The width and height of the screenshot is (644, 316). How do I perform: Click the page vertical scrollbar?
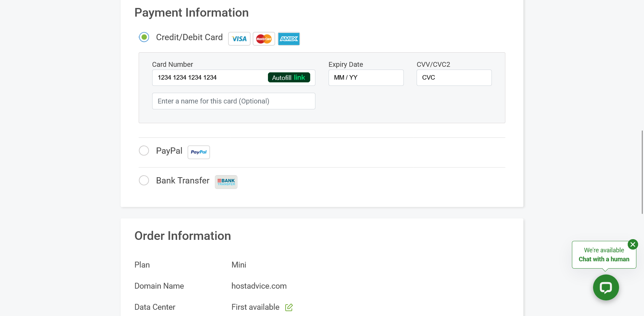pos(642,172)
